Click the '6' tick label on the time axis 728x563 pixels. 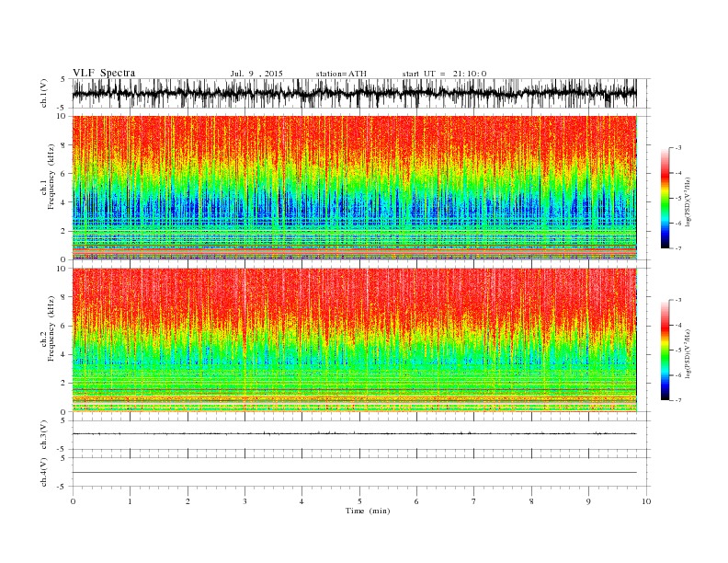click(416, 501)
